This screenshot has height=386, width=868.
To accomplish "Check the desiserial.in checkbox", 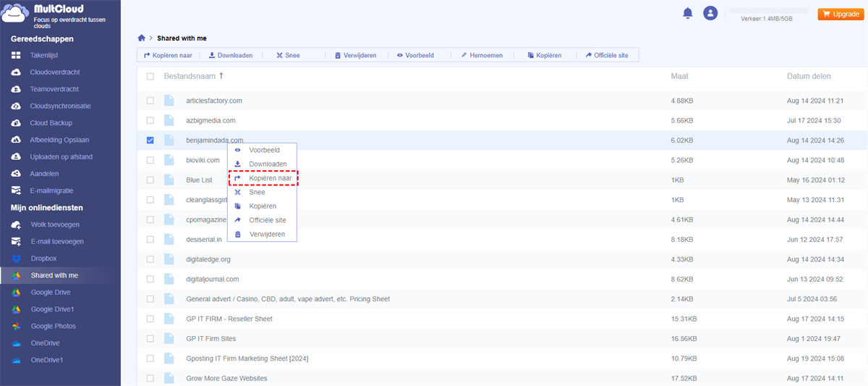I will 150,239.
